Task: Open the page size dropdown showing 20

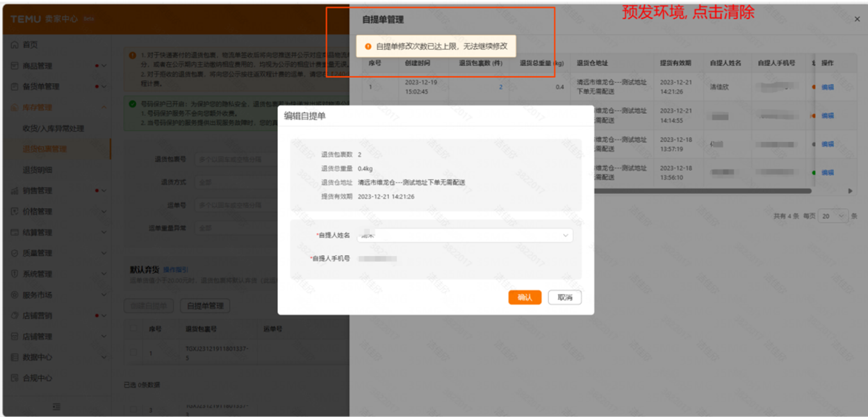Action: [x=834, y=217]
